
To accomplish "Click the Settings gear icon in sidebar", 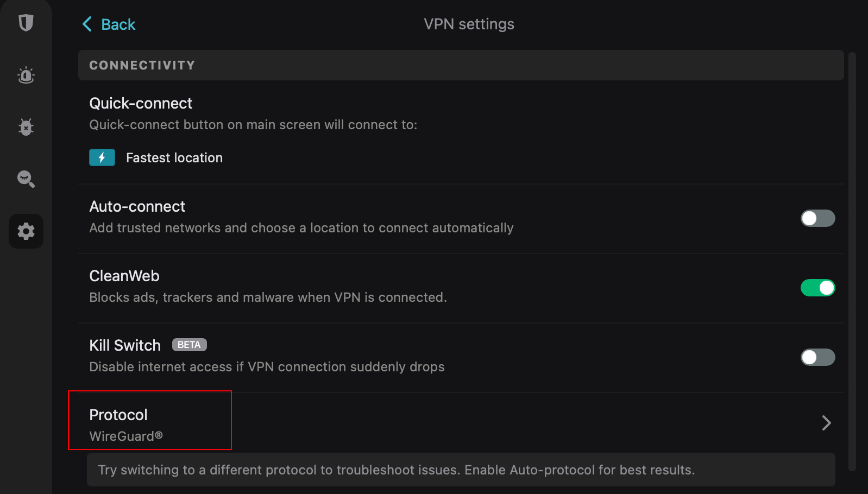I will 26,231.
